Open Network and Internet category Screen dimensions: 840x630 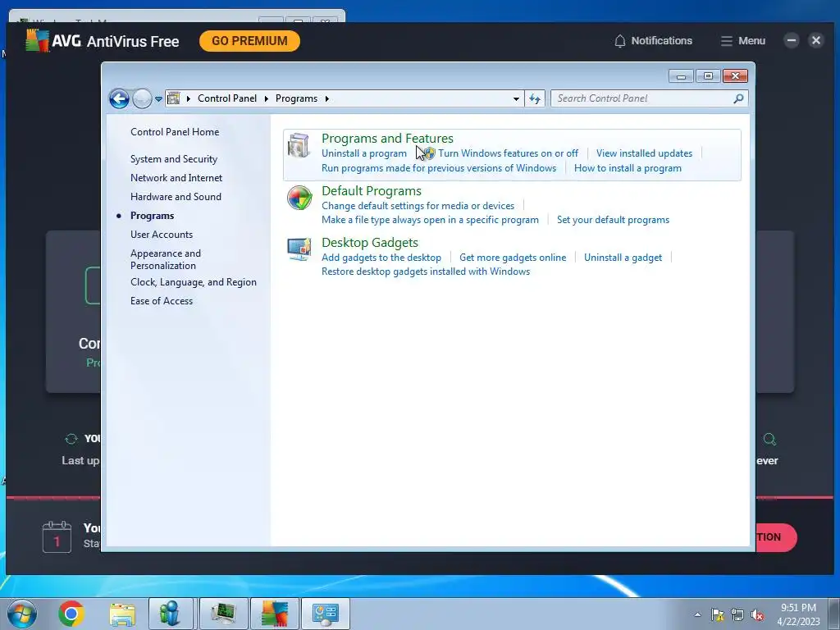click(176, 178)
